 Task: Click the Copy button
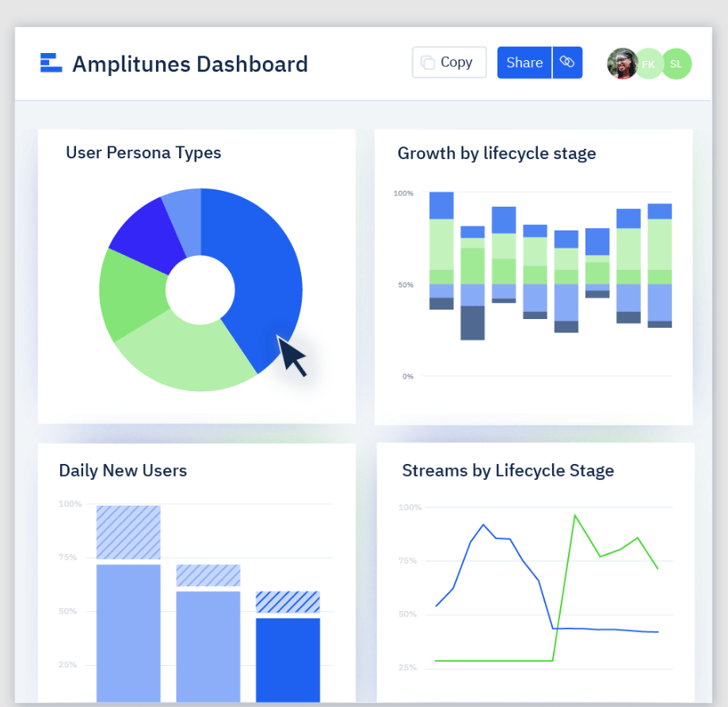[449, 63]
